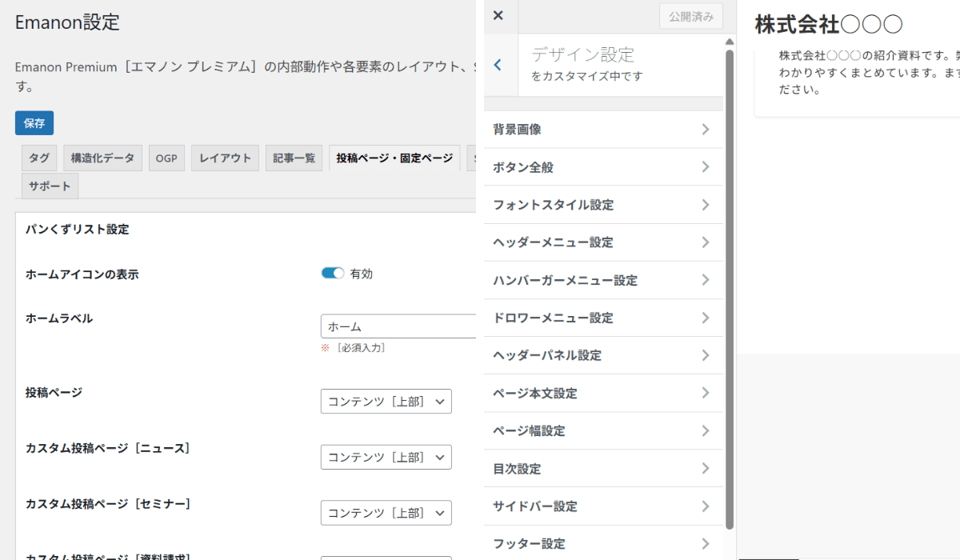Click the chevron next to 目次設定
Screen dimensions: 960x560
click(x=705, y=468)
